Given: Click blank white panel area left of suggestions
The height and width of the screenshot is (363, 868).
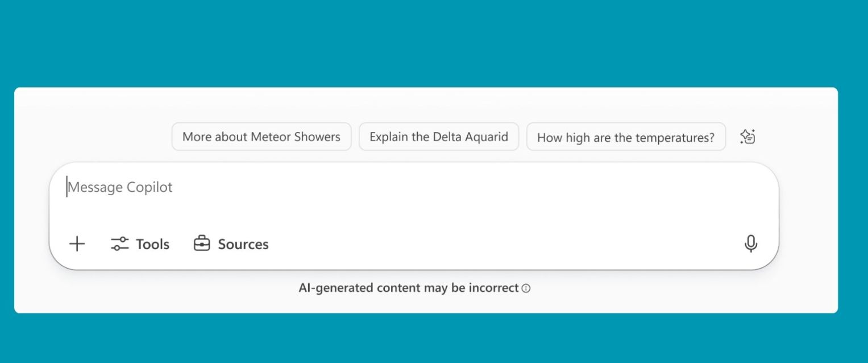Looking at the screenshot, I should [91, 131].
